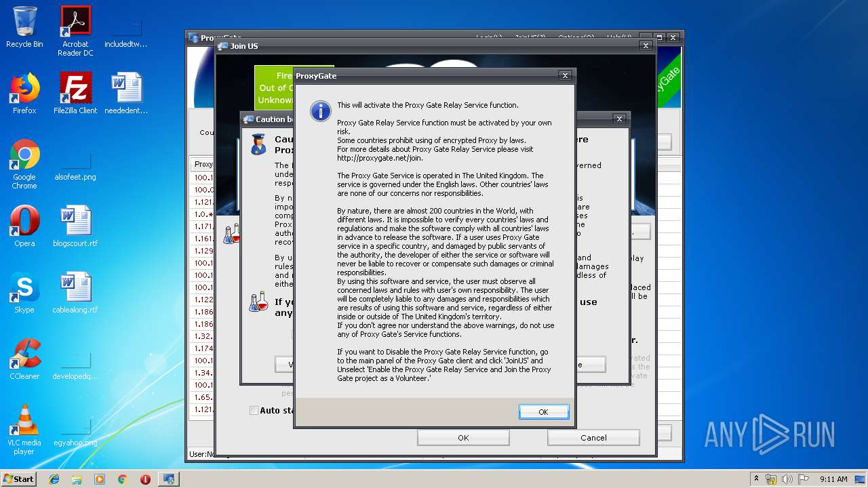Open VLC media player desktop shortcut
This screenshot has width=868, height=488.
pyautogui.click(x=24, y=430)
